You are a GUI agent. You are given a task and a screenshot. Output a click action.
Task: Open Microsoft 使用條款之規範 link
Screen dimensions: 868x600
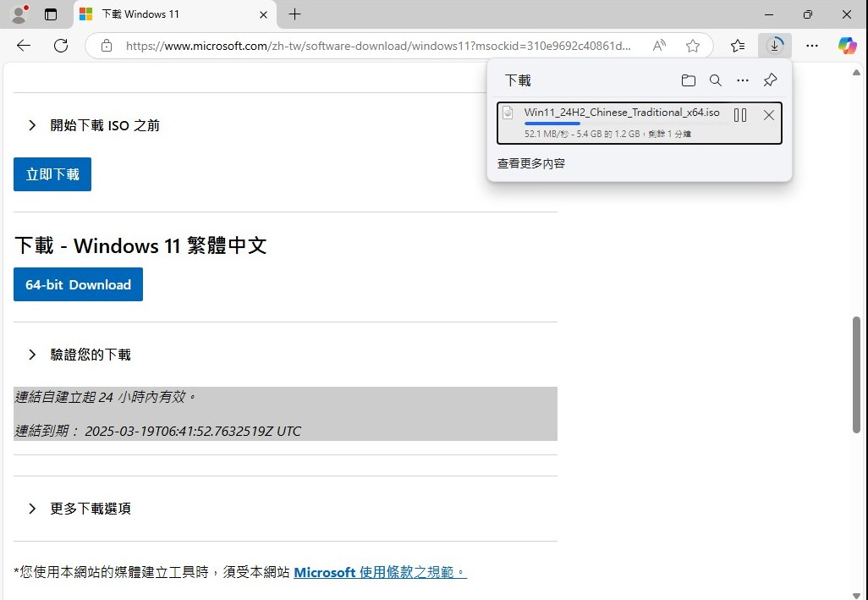point(381,572)
